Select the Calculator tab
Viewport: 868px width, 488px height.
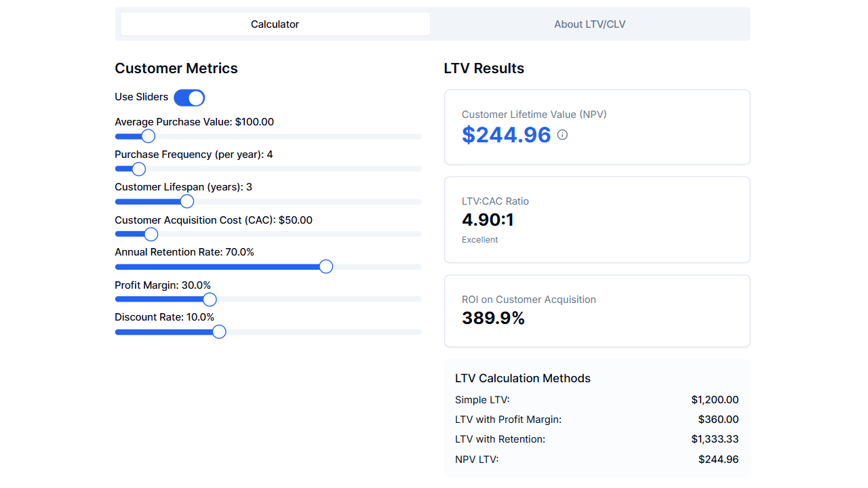click(x=275, y=24)
